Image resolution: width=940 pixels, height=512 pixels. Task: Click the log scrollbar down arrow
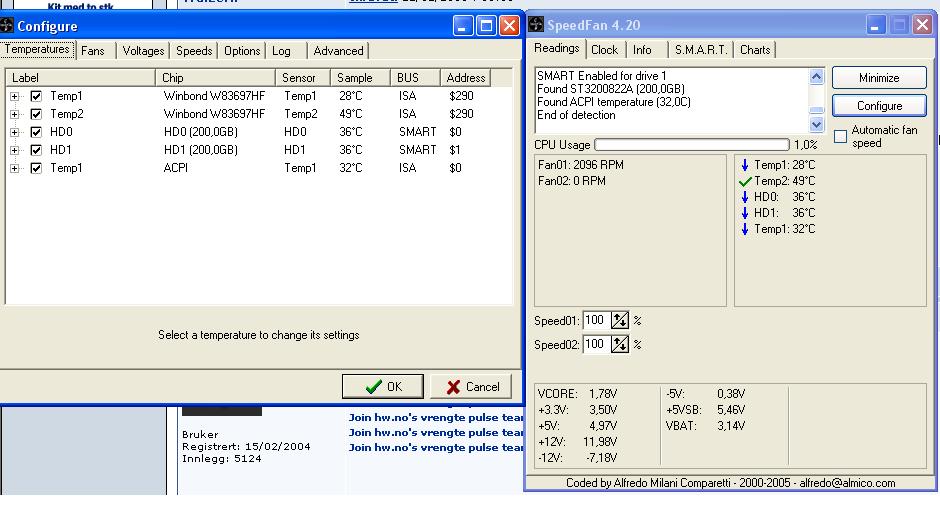coord(817,124)
